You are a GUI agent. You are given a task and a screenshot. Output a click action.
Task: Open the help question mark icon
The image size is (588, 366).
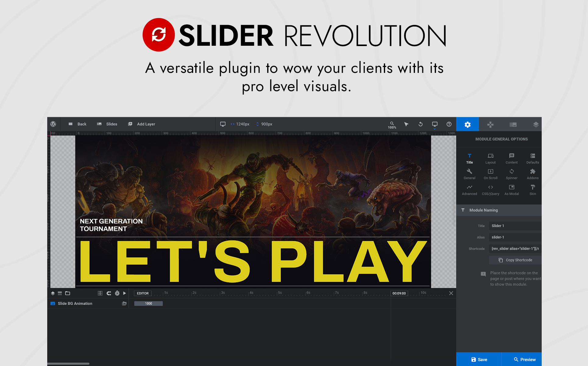[449, 124]
